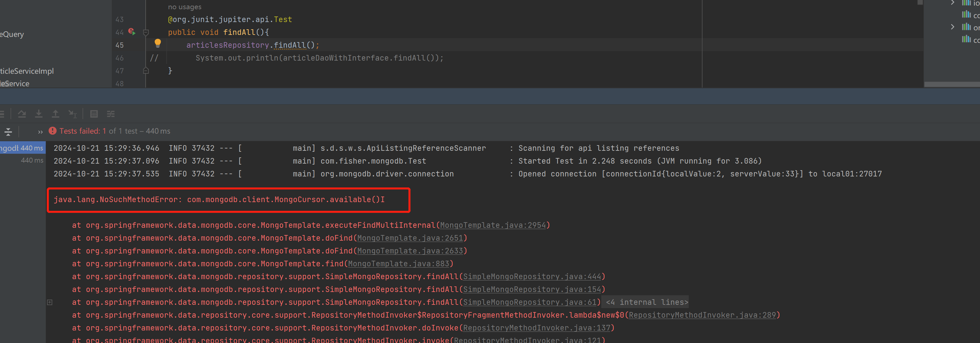Screen dimensions: 980x343
Task: Click the Trace Current Stream Chain icon
Action: coord(111,114)
